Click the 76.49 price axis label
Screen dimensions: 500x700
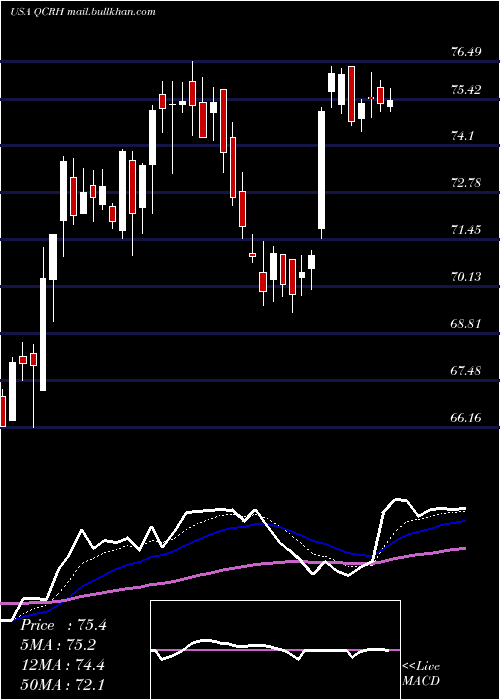click(x=466, y=52)
